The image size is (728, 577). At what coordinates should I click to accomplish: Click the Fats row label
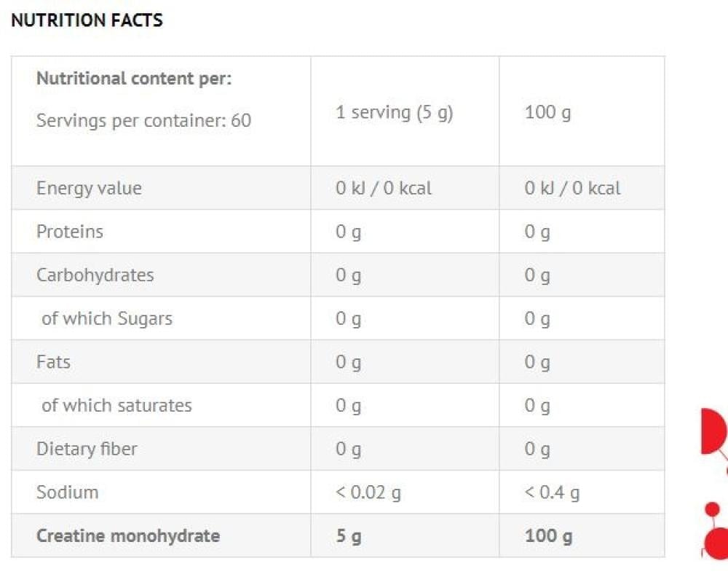(53, 362)
